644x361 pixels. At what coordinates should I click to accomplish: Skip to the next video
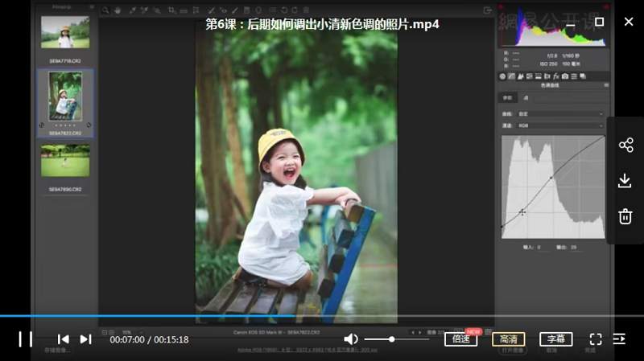pos(85,339)
